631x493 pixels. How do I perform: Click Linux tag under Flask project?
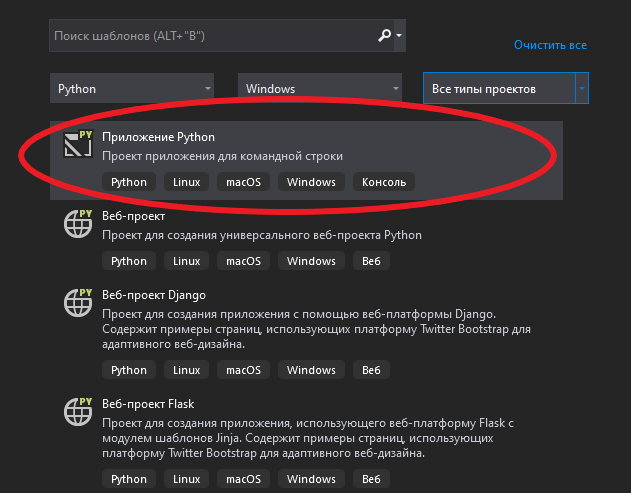(186, 479)
